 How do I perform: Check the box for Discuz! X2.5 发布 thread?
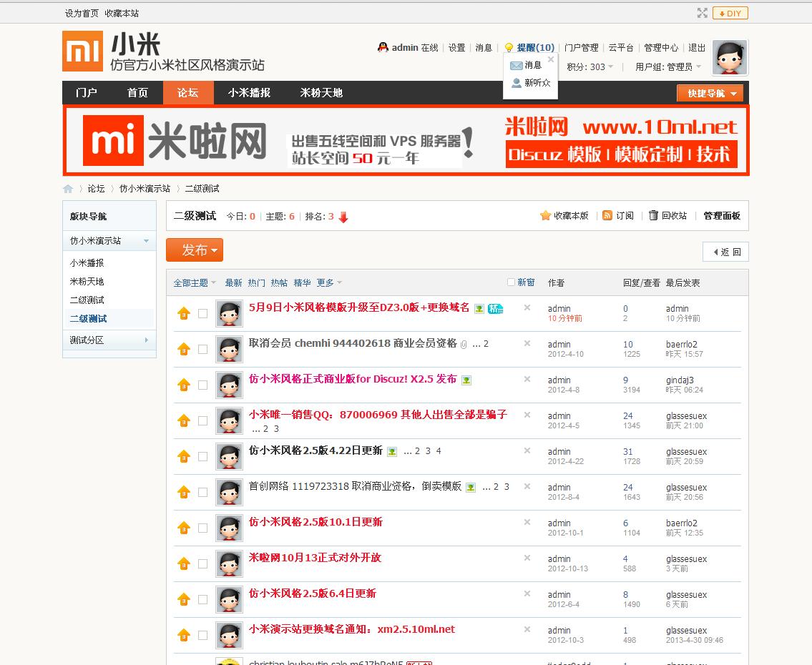tap(203, 385)
